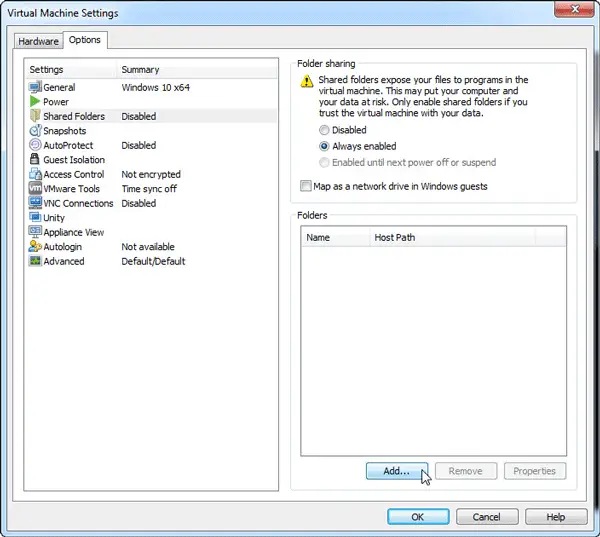
Task: Select the VNC Connections row label
Action: click(x=78, y=203)
